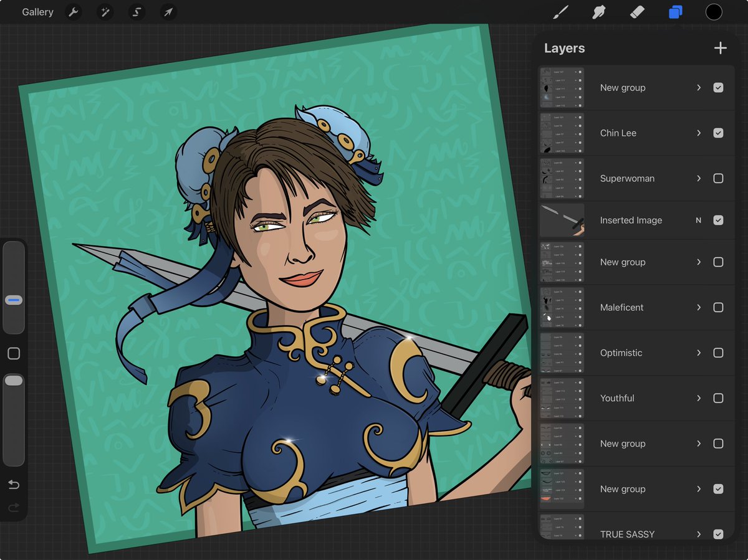Activate the Selection S-shaped tool

pos(137,12)
